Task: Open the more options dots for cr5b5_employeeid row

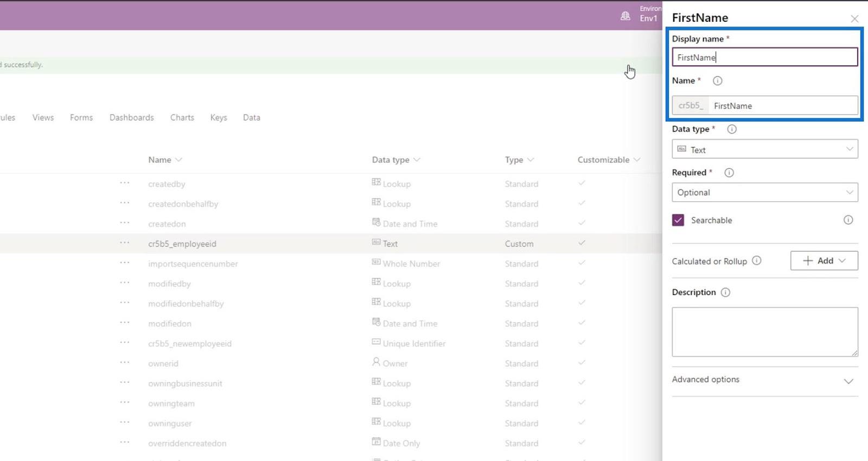Action: coord(125,242)
